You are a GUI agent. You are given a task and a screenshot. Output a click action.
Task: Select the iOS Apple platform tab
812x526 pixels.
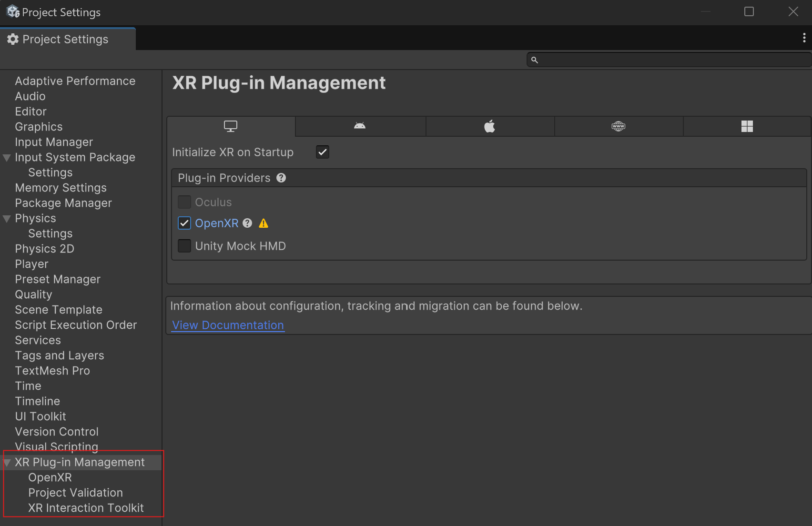(489, 126)
